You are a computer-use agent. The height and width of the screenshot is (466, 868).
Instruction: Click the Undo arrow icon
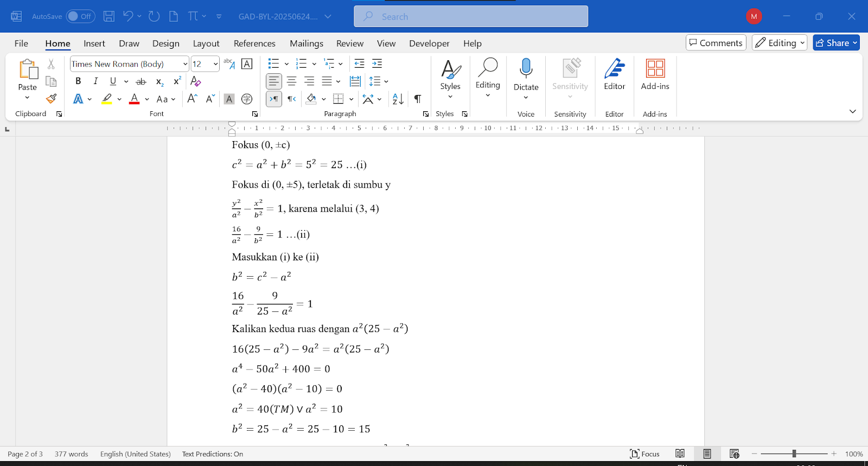click(x=128, y=16)
